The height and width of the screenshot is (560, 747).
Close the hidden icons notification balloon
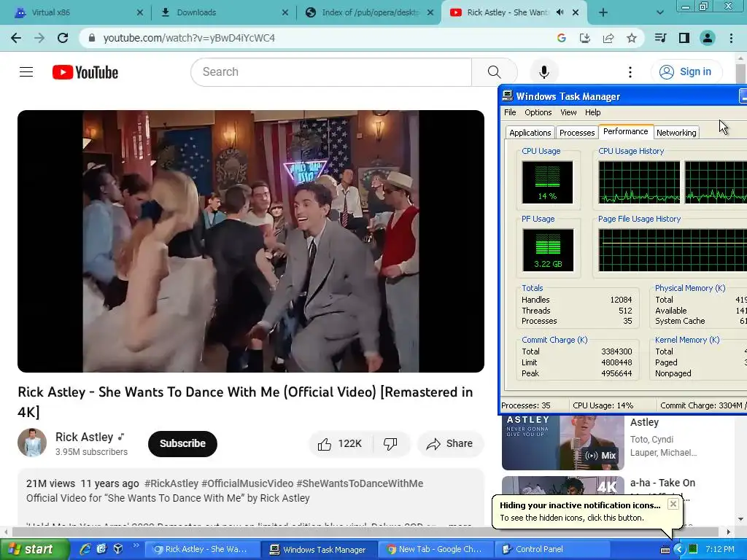(673, 504)
